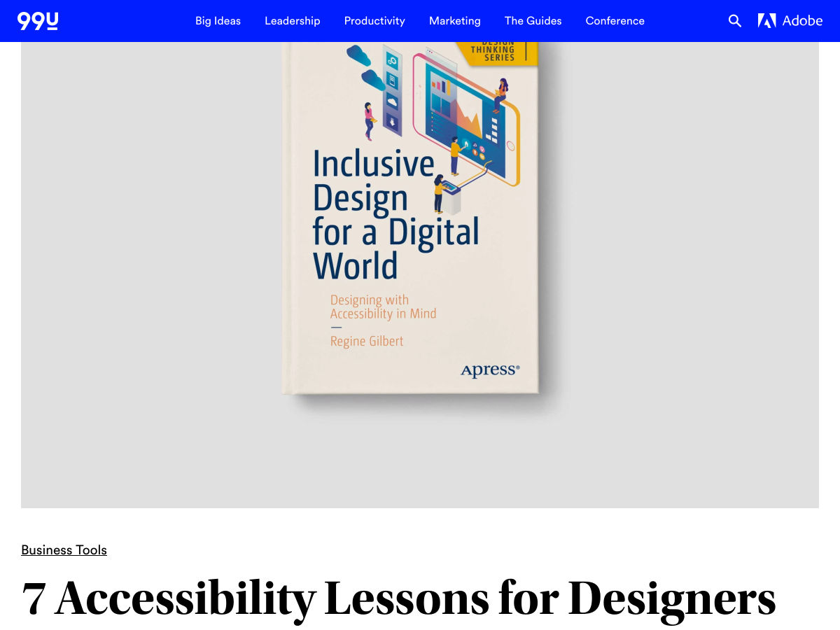Navigate to The Guides
840x630 pixels.
(533, 21)
